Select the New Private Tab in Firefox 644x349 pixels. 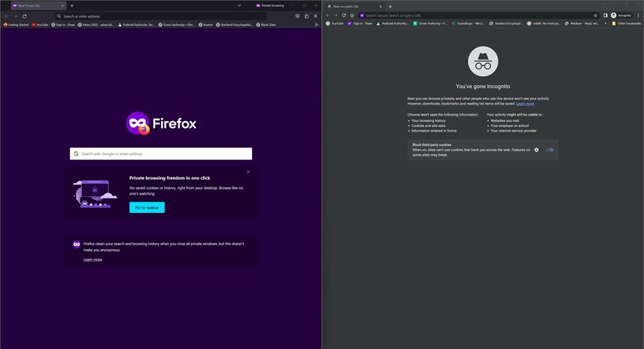(x=38, y=6)
